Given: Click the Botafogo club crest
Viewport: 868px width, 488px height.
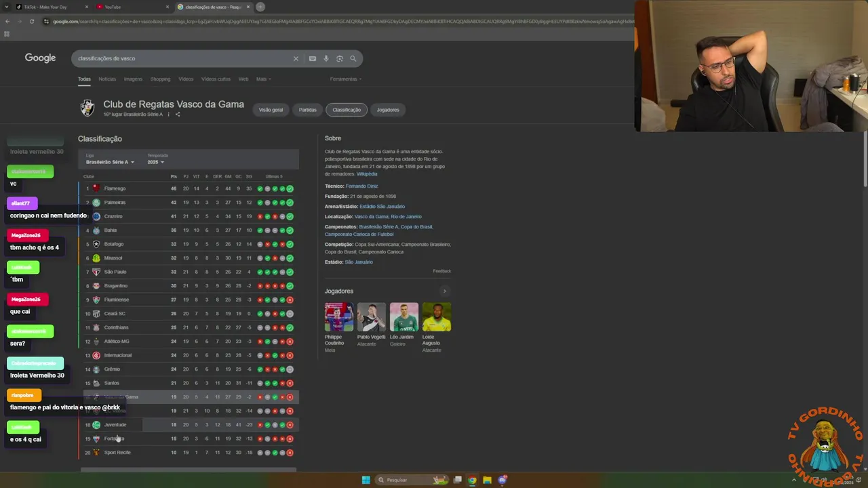Looking at the screenshot, I should pos(96,244).
